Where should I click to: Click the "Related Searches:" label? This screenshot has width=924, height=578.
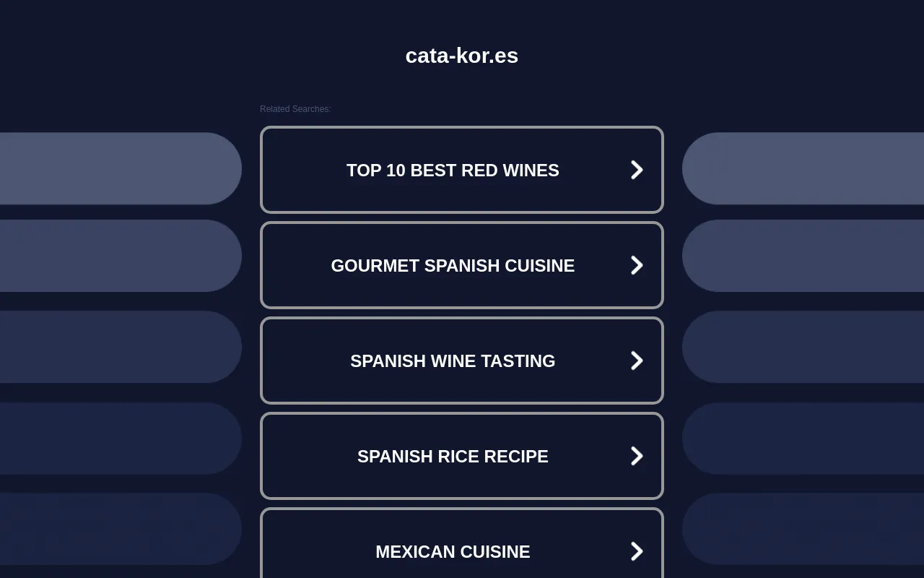[295, 109]
